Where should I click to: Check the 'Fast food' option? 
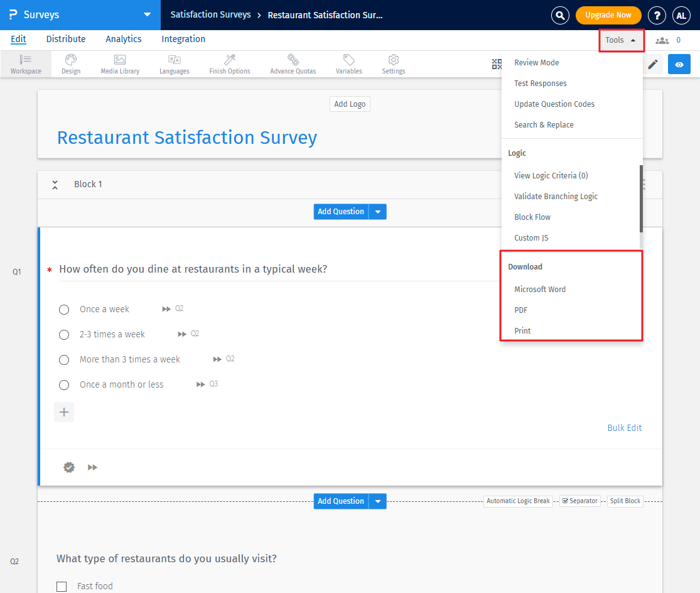[x=62, y=586]
